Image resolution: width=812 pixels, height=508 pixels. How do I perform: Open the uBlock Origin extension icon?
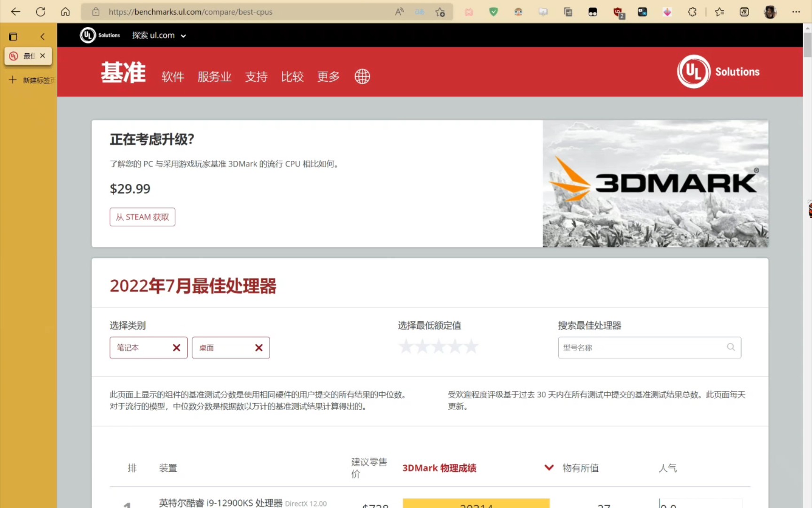[x=618, y=12]
